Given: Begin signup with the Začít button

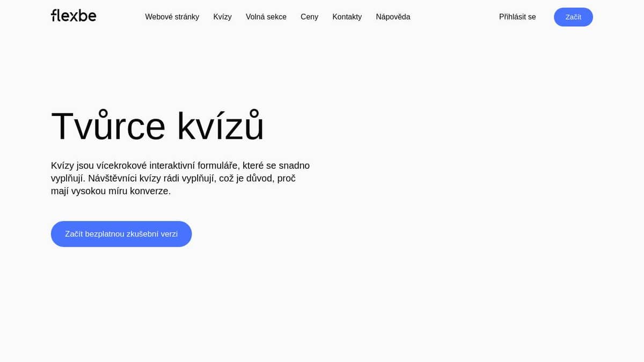Looking at the screenshot, I should (x=573, y=17).
